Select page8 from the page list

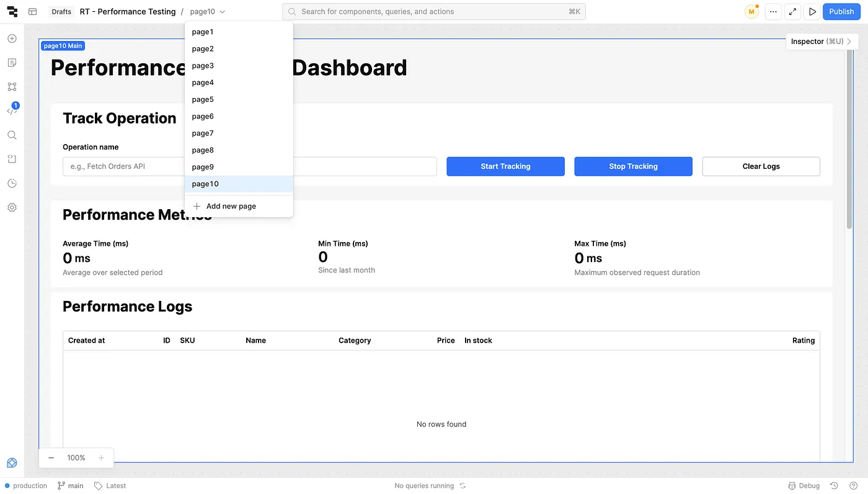[x=239, y=150]
